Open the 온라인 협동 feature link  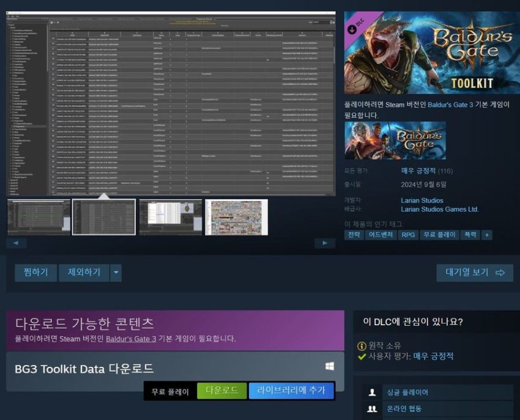[404, 409]
